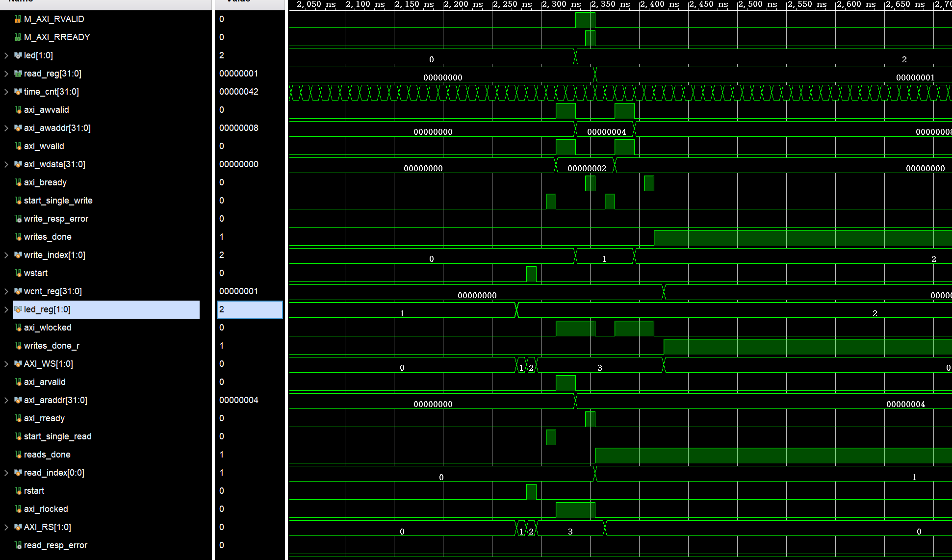Click the M_AXI_RVALID signal icon
Screen dimensions: 952x560
point(18,19)
